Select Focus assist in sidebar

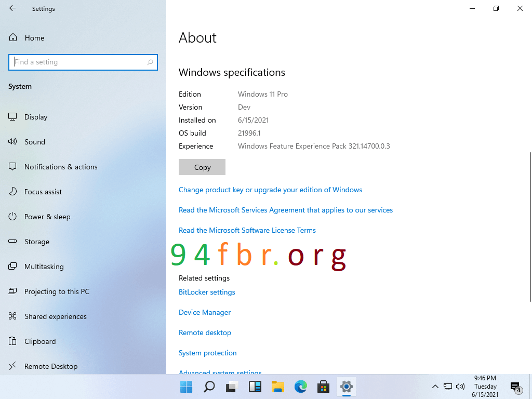(x=43, y=192)
